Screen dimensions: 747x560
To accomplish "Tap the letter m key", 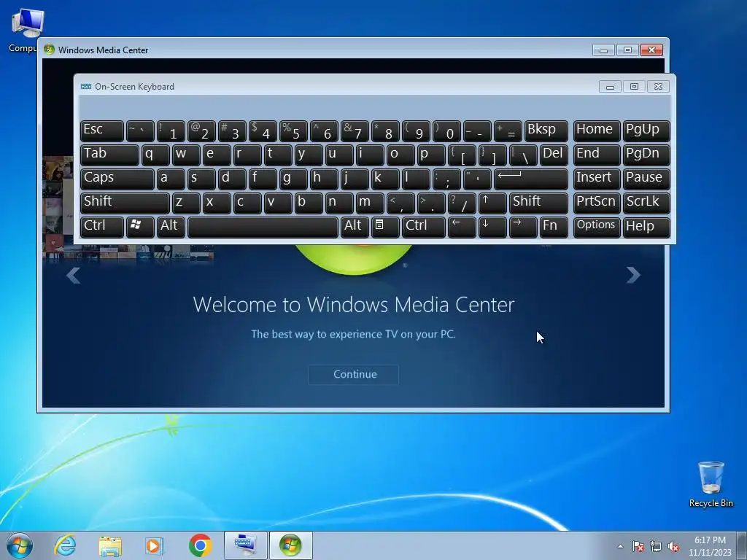I will click(370, 203).
